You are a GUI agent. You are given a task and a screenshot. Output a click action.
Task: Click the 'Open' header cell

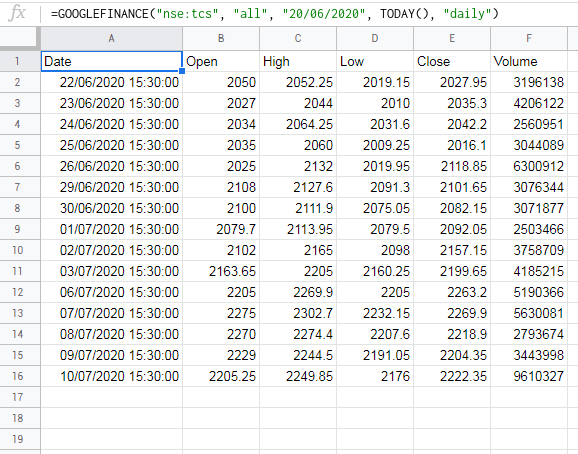(x=221, y=61)
